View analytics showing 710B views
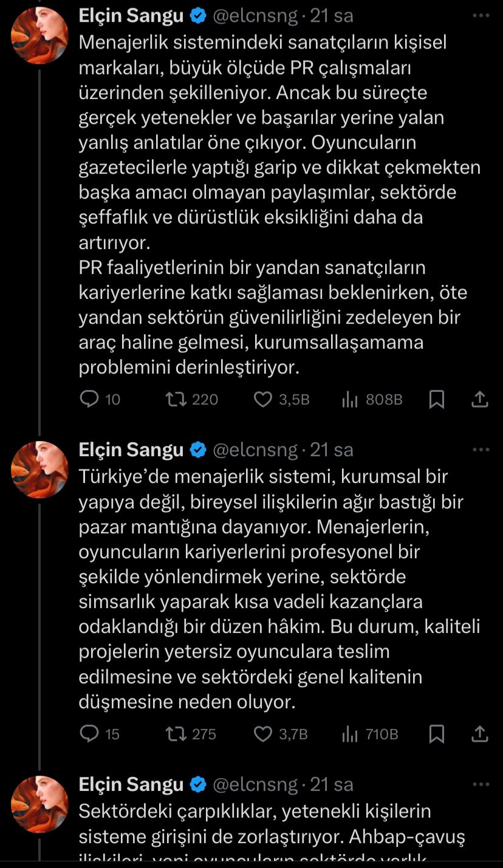Screen dimensions: 503x868 point(349,734)
